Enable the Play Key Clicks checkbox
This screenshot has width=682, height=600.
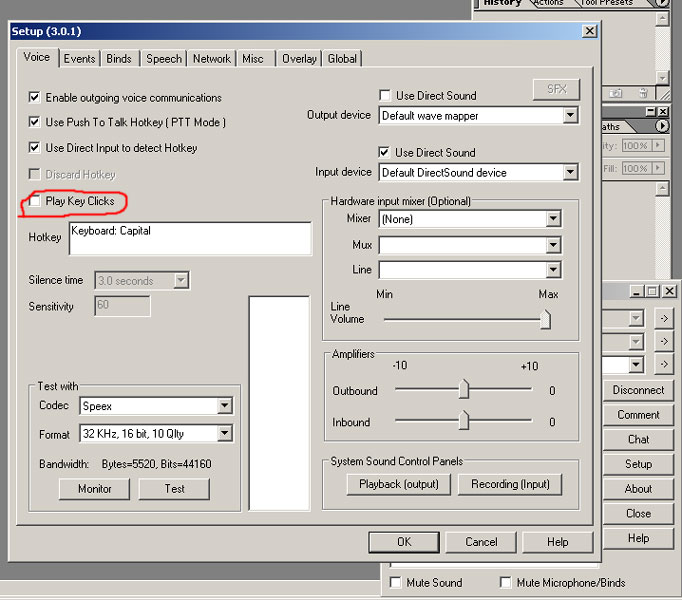[x=36, y=202]
